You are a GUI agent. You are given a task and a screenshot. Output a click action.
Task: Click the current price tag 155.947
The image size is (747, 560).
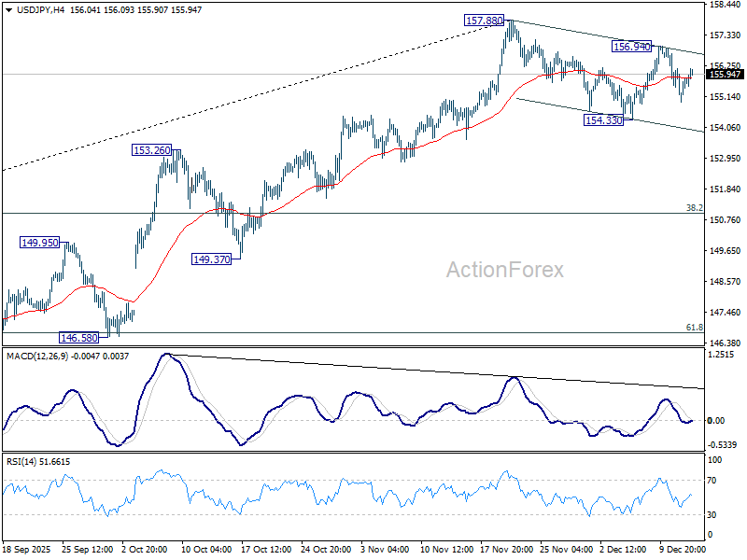click(x=726, y=74)
